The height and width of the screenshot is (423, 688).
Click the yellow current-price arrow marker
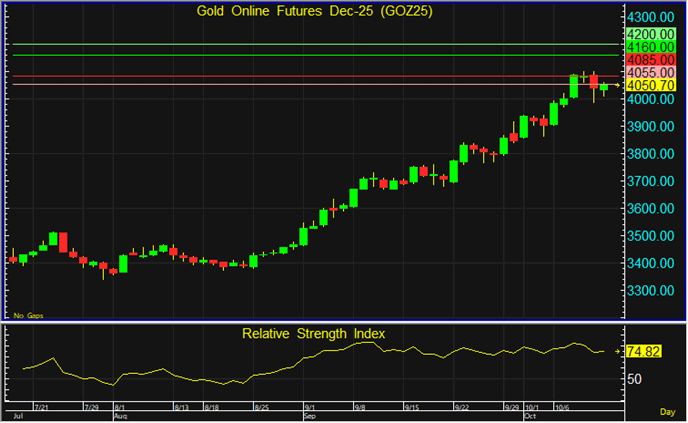click(x=618, y=86)
